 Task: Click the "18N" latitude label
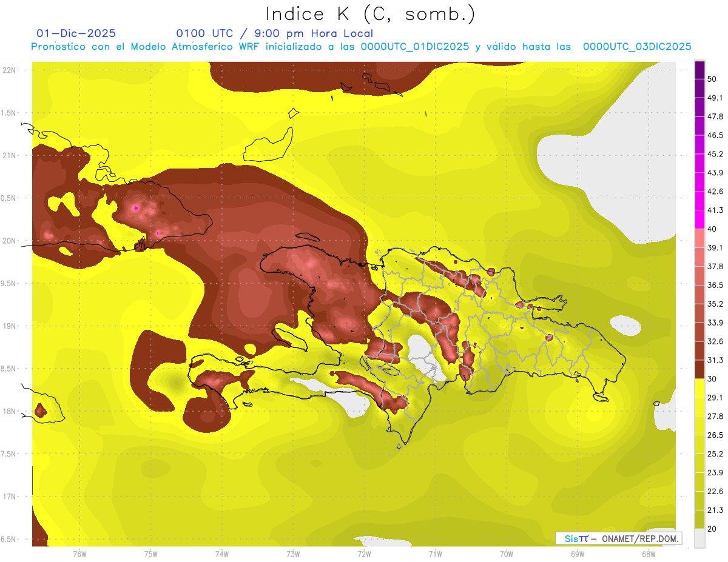click(x=9, y=412)
